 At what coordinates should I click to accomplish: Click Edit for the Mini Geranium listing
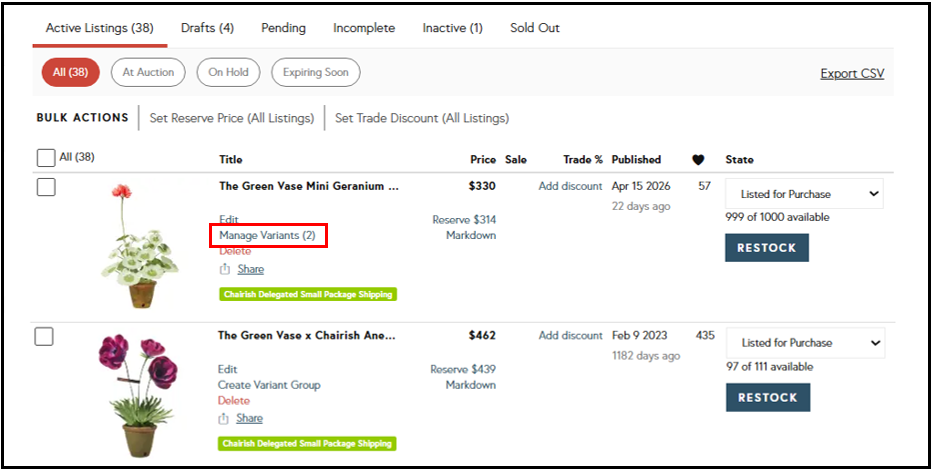click(x=229, y=219)
